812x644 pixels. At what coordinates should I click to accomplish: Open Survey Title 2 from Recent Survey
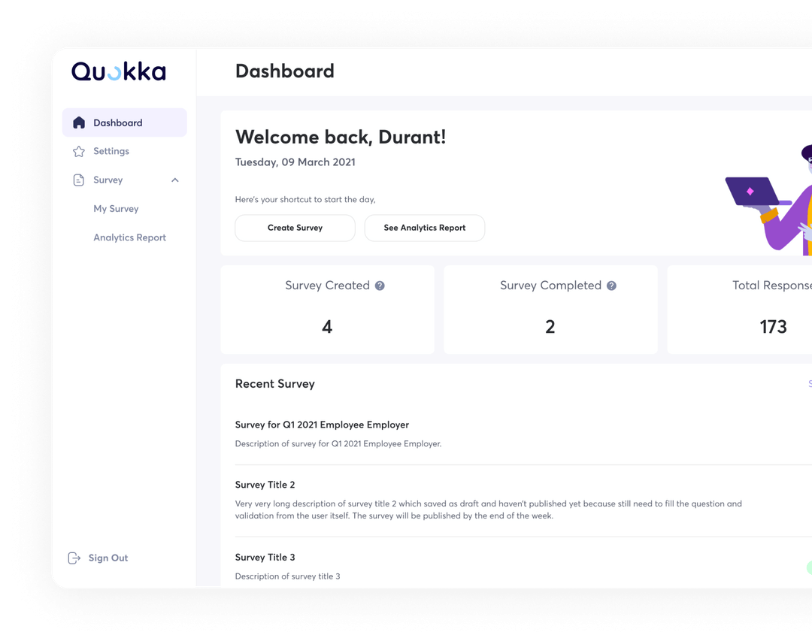point(265,485)
